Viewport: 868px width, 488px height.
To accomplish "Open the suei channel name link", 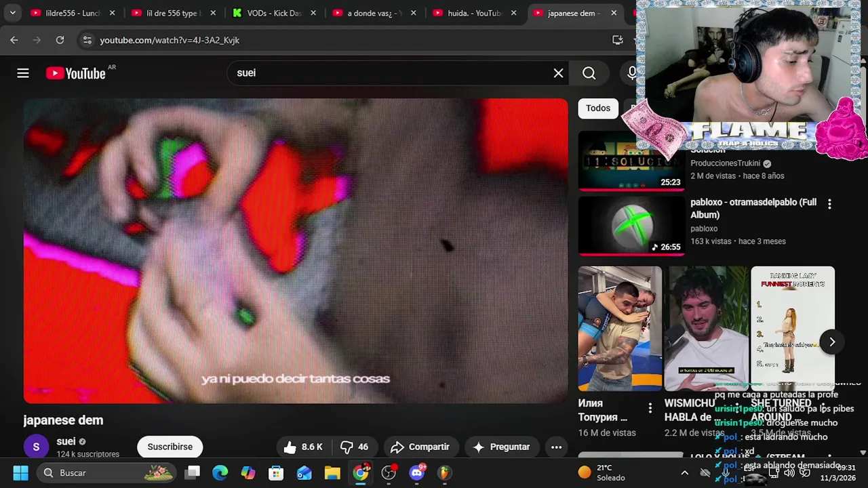I will click(66, 441).
